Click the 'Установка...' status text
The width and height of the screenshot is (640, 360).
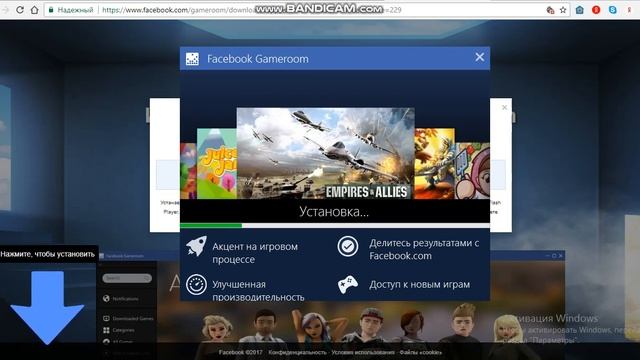[x=334, y=211]
